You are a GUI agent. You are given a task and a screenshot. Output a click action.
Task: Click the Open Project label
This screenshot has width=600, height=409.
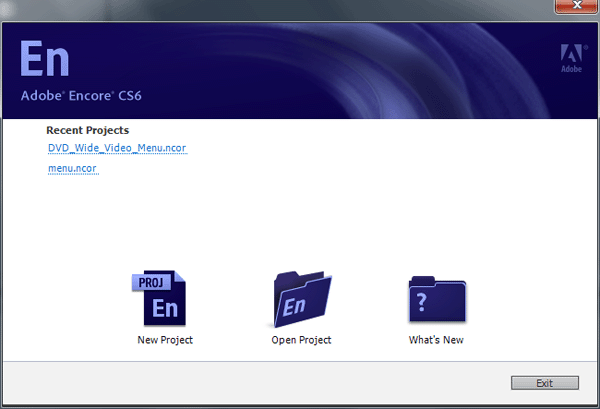coord(301,340)
